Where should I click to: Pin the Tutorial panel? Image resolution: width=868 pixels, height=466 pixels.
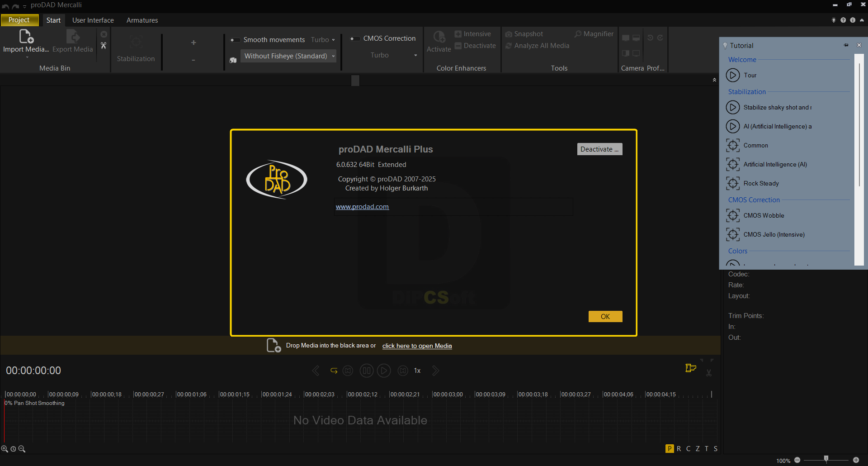click(x=846, y=45)
